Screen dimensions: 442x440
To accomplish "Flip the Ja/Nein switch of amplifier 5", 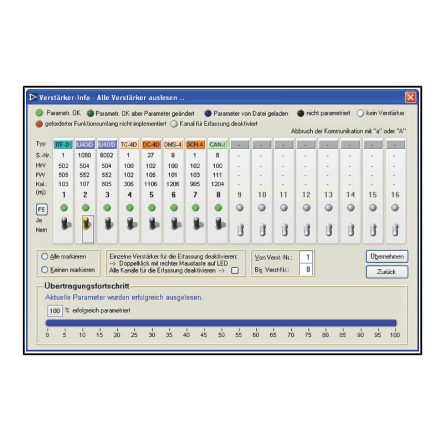I will click(x=153, y=223).
